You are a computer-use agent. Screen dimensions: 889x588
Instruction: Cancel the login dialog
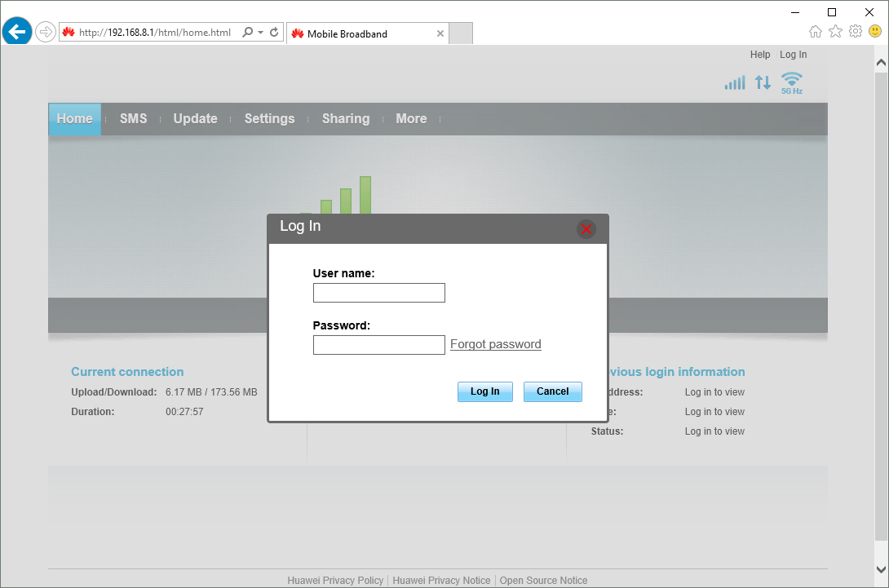click(552, 391)
